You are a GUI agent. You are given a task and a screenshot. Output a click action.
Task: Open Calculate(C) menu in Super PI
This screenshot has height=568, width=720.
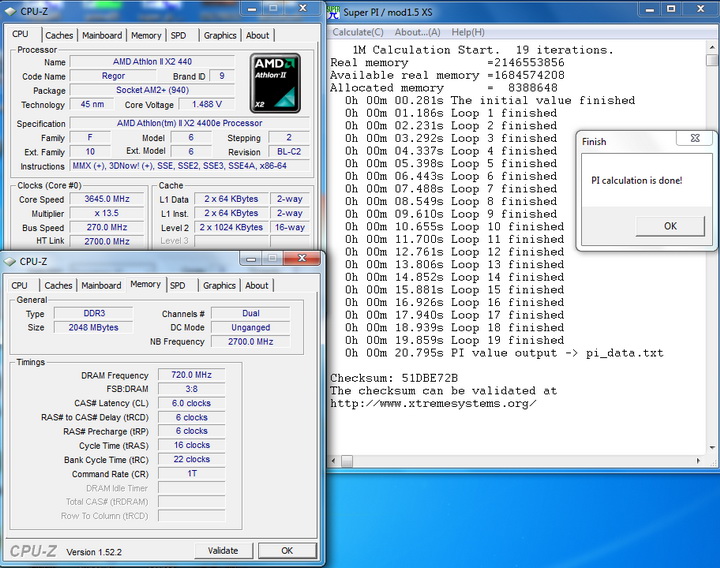pos(358,32)
